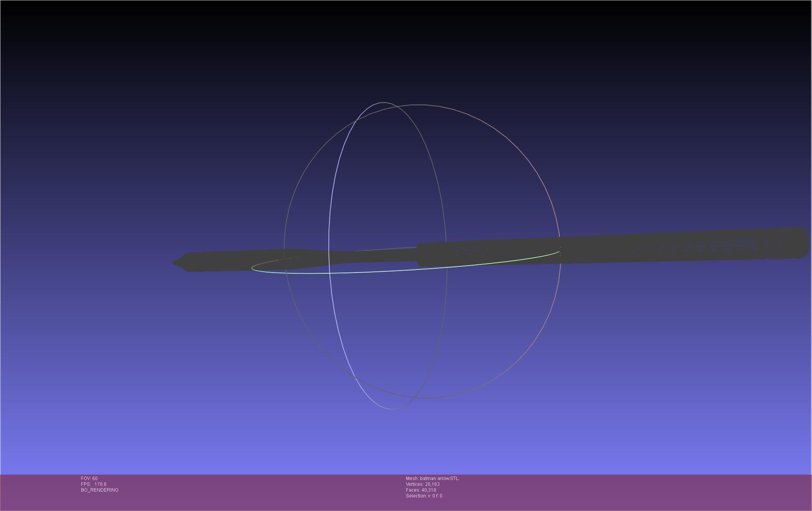Click the FPS 178.6 readout
The height and width of the screenshot is (511, 812).
(x=93, y=484)
